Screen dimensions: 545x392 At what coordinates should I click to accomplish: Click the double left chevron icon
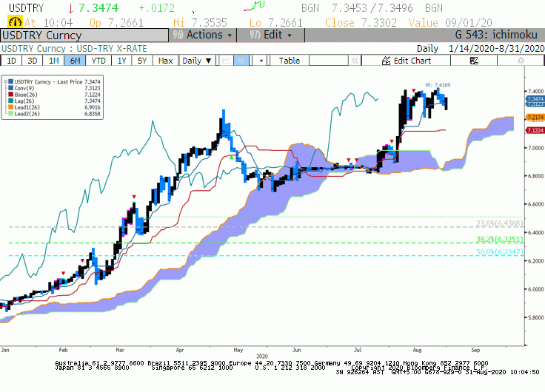355,61
